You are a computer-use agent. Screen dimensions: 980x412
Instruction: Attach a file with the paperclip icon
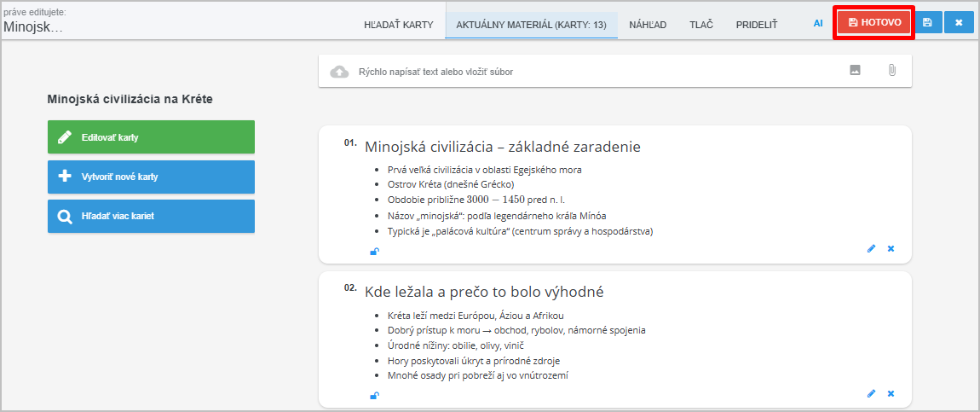pos(891,71)
